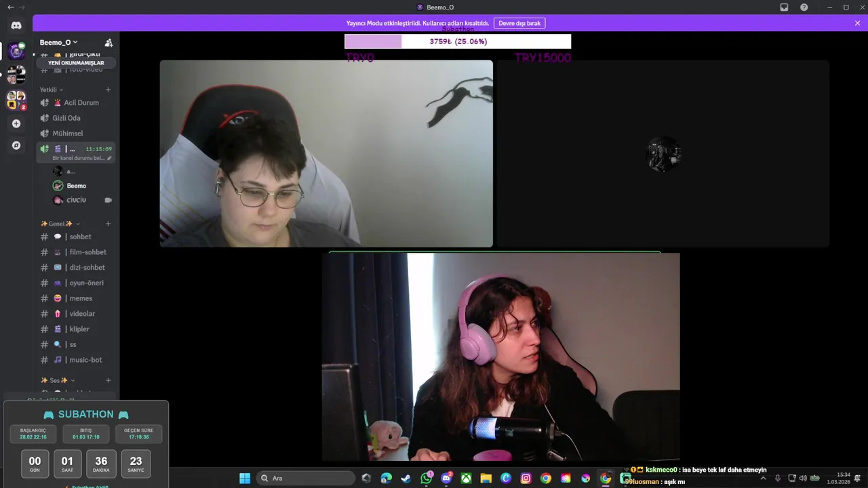Open volume control in system tray
The height and width of the screenshot is (488, 868).
click(803, 478)
